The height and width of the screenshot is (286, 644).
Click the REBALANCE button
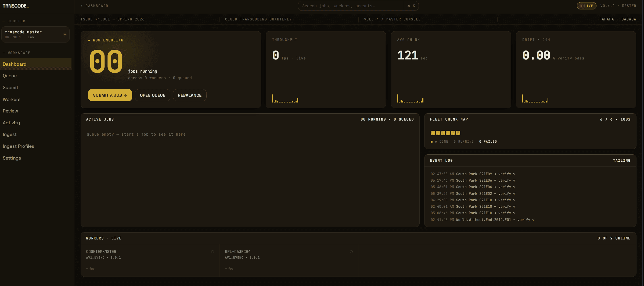(190, 95)
